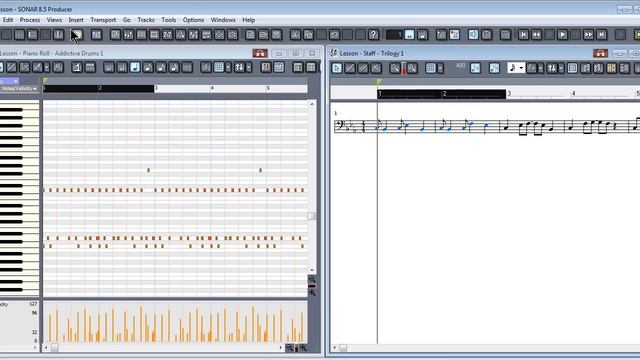Select the Draw pencil tool in Staff view
The image size is (640, 360).
[x=350, y=68]
